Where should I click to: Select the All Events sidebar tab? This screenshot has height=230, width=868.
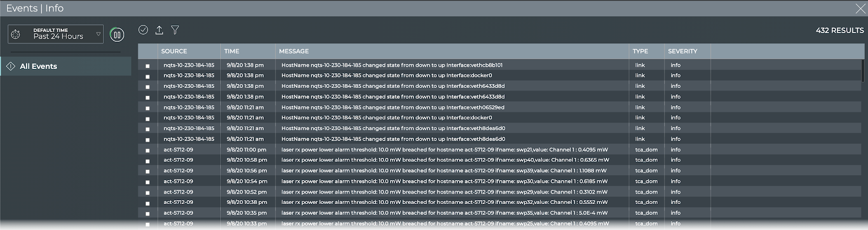coord(39,66)
